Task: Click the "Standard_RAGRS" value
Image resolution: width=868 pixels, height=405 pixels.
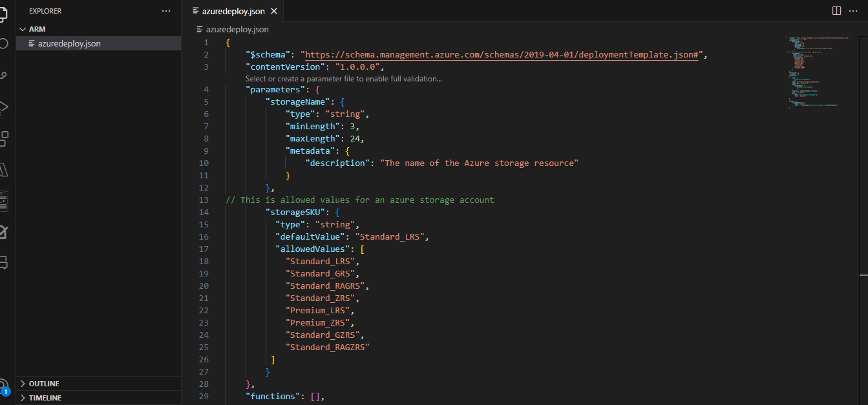Action: [x=325, y=286]
